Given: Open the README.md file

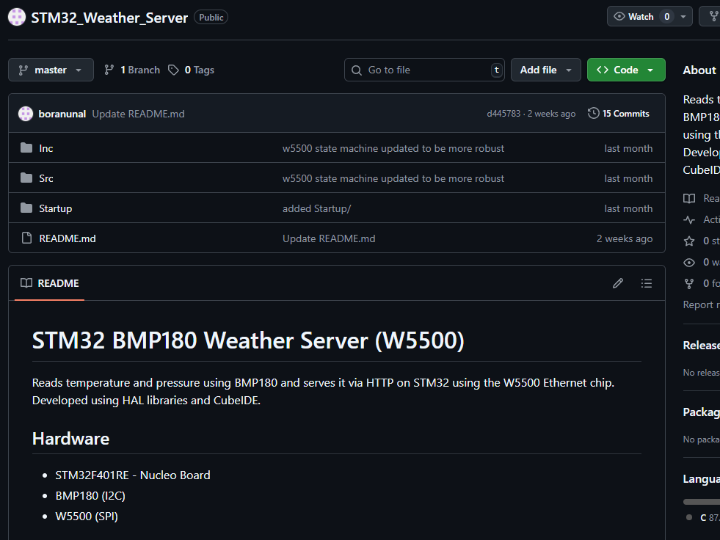Looking at the screenshot, I should [x=68, y=238].
